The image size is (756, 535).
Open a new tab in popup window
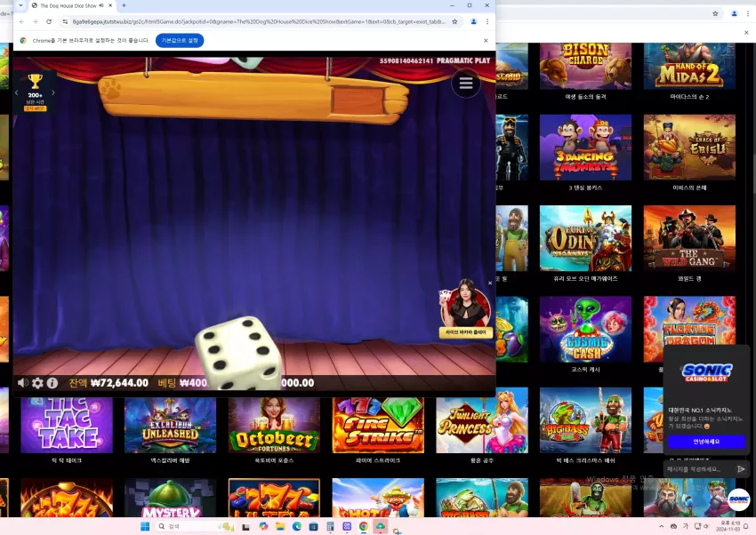(124, 5)
